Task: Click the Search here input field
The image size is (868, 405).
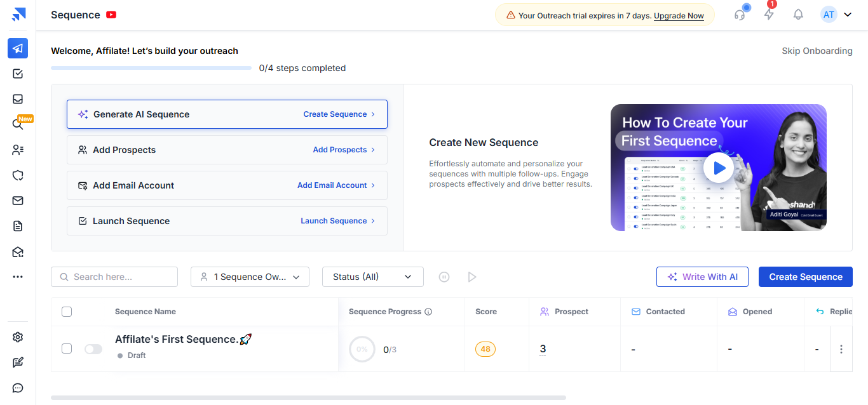Action: pyautogui.click(x=114, y=277)
